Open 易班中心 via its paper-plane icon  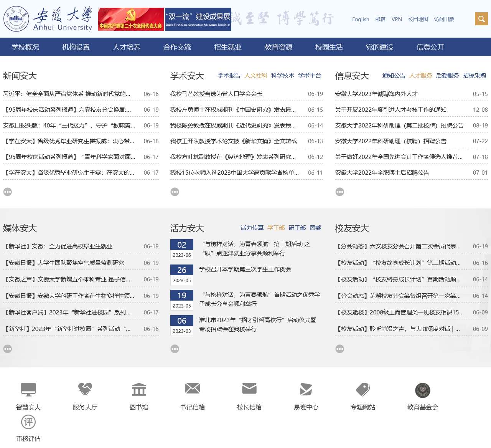point(305,388)
